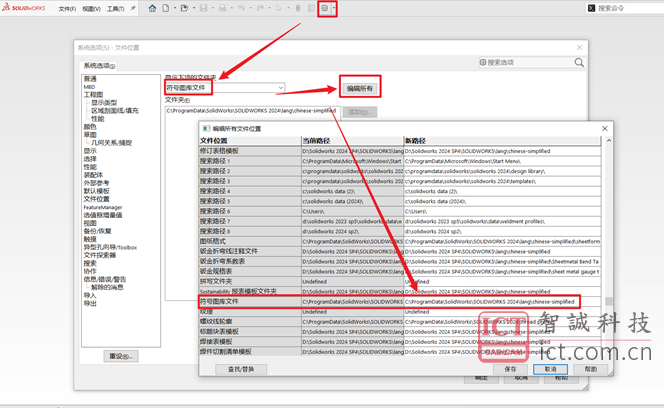The height and width of the screenshot is (408, 664).
Task: Open dropdown arrow beside Undo icon
Action: 250,8
